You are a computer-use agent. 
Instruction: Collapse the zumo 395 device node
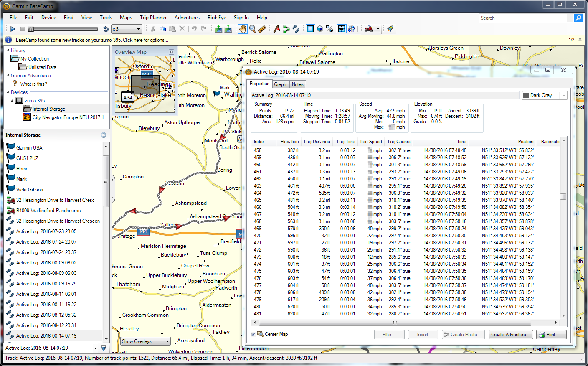12,100
